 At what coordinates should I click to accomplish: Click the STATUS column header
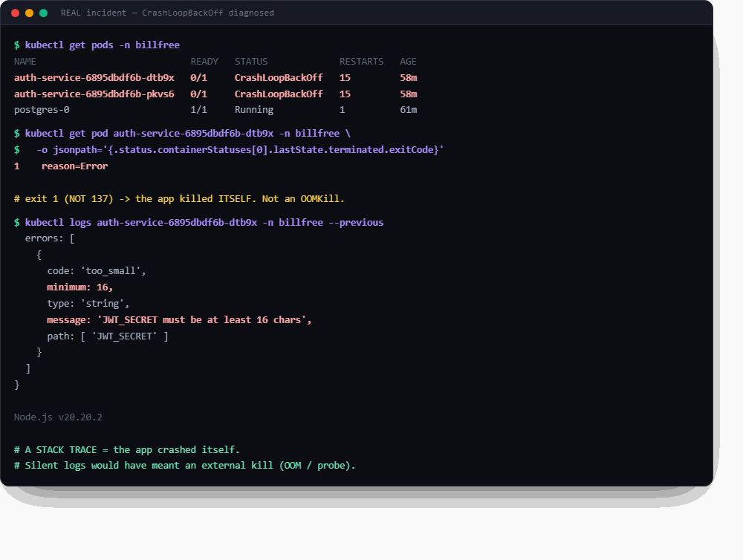tap(251, 62)
